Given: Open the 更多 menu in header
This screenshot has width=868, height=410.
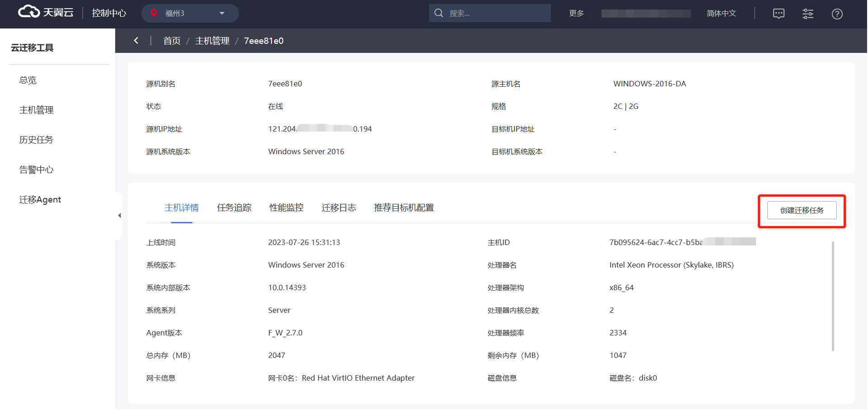Looking at the screenshot, I should pos(576,13).
